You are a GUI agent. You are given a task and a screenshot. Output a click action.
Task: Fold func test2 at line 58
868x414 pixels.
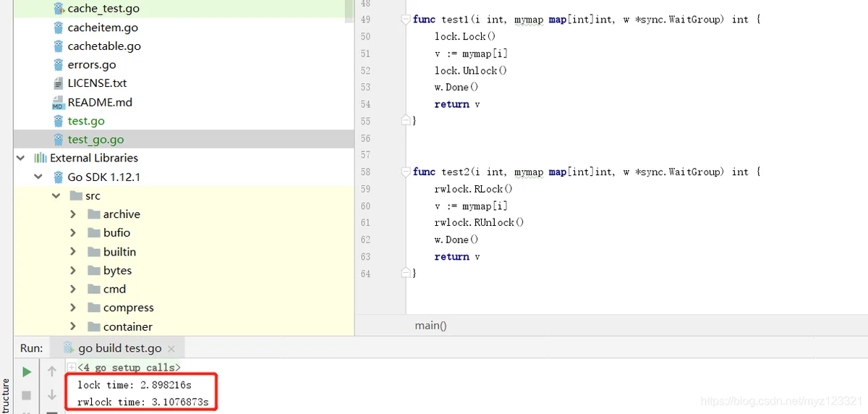tap(406, 172)
